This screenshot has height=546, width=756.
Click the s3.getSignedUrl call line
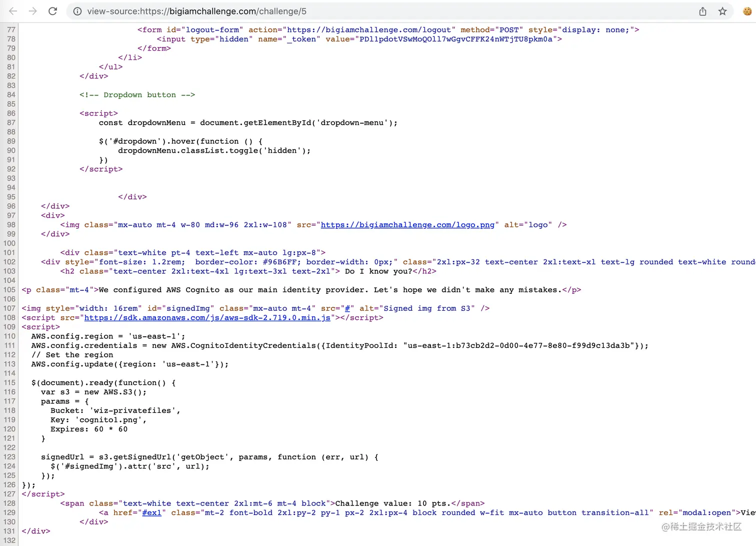(x=209, y=457)
